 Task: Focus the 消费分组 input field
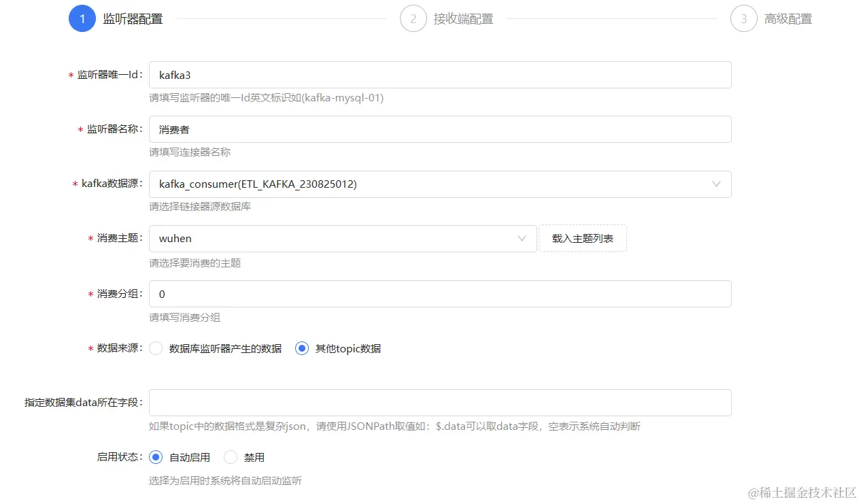(440, 294)
